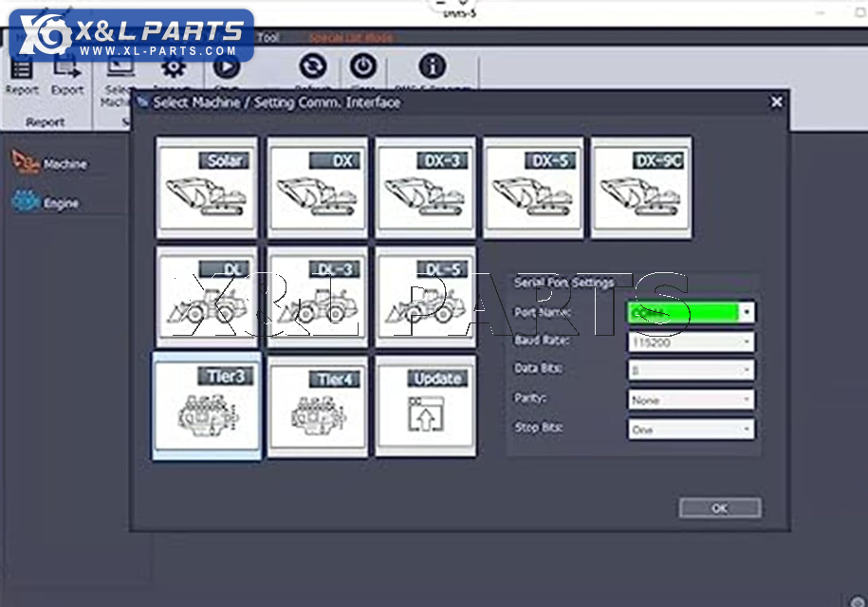Image resolution: width=868 pixels, height=607 pixels.
Task: Select the DL wheel loader tile
Action: pyautogui.click(x=207, y=296)
